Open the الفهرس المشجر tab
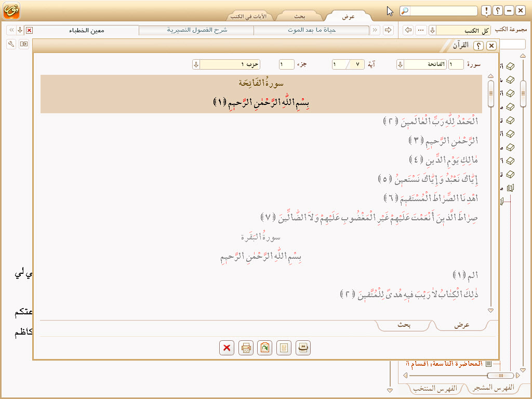 (494, 388)
